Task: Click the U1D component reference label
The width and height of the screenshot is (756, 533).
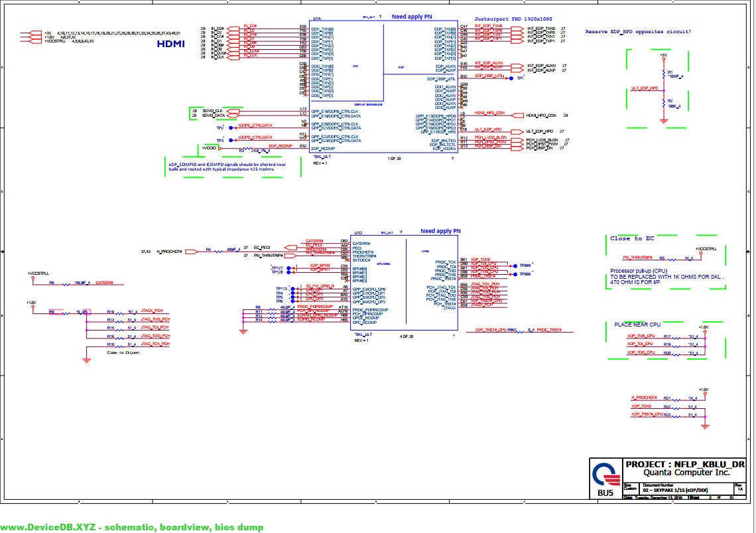Action: (x=358, y=233)
